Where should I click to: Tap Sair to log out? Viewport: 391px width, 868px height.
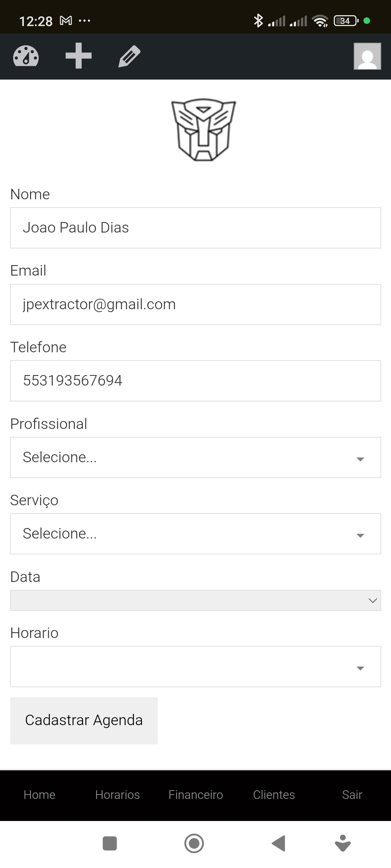pos(352,795)
